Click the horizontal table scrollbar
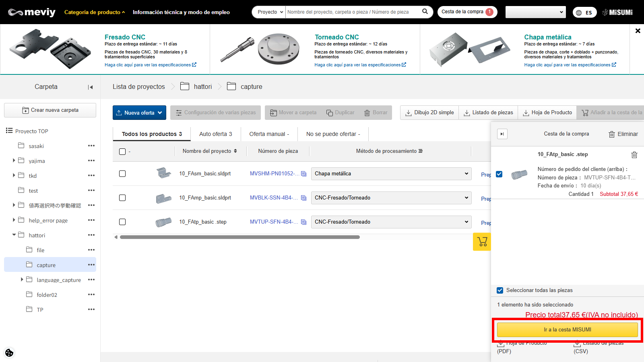 pos(239,237)
